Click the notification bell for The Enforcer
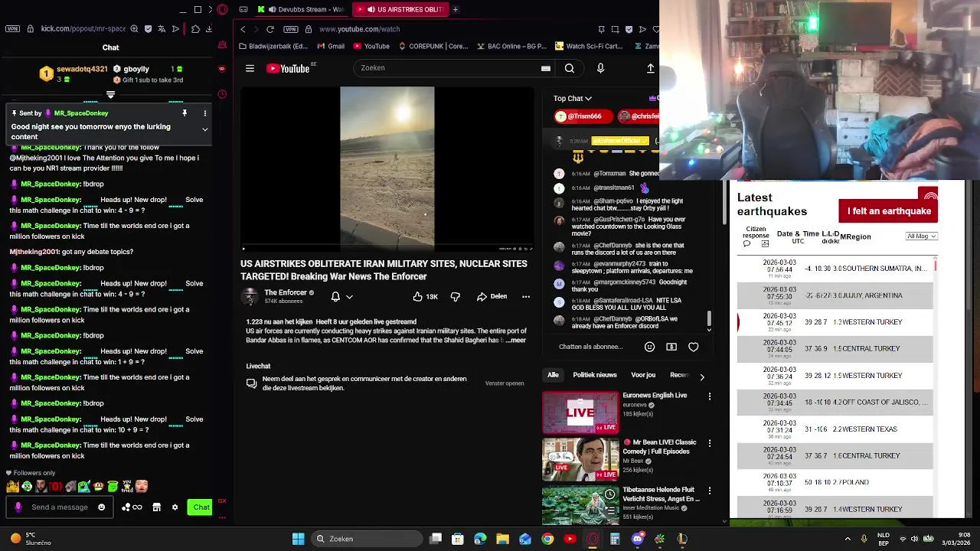 [335, 296]
